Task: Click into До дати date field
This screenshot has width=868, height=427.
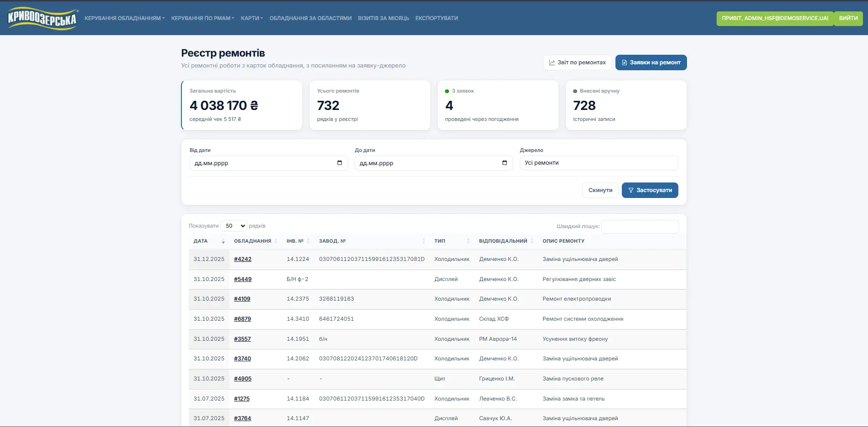Action: (434, 163)
